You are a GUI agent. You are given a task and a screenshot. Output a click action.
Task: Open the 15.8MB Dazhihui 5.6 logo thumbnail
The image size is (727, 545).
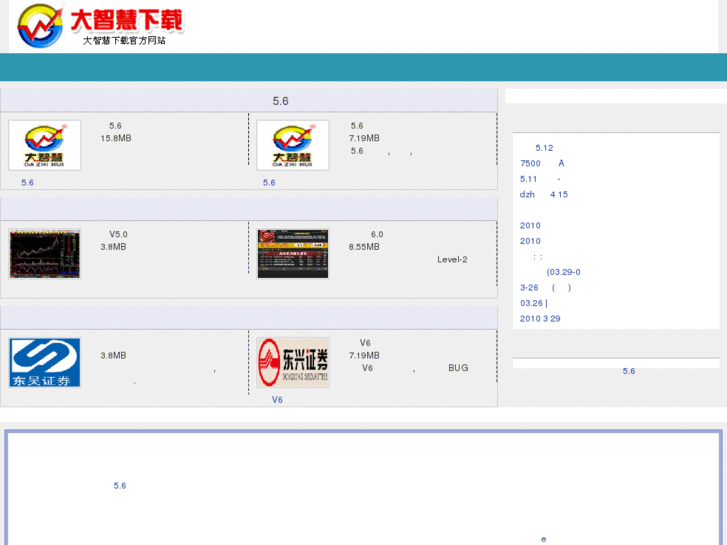[x=45, y=145]
